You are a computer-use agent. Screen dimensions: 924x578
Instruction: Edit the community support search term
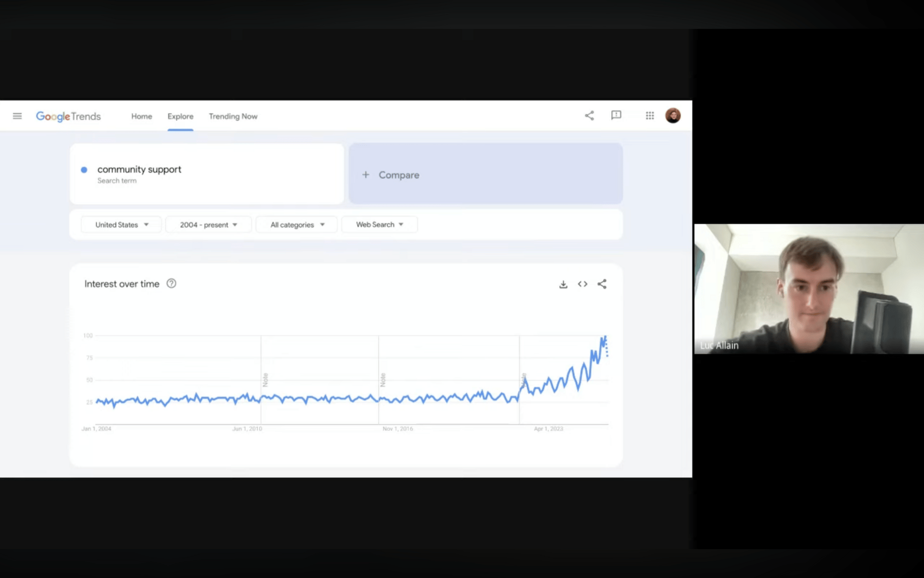[x=139, y=170]
